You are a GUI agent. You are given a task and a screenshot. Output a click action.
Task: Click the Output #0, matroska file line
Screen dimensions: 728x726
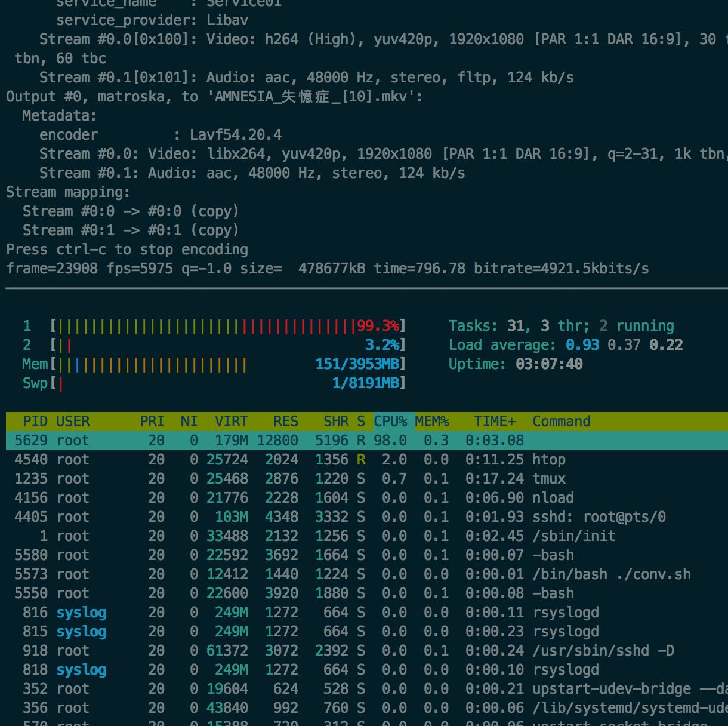[215, 97]
